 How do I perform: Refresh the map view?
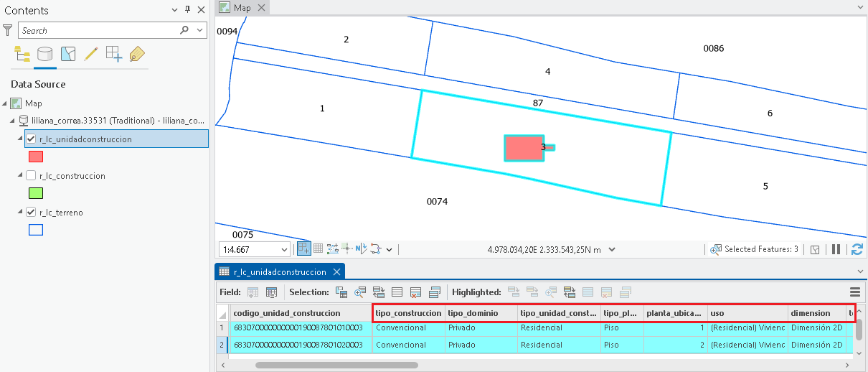click(x=857, y=249)
